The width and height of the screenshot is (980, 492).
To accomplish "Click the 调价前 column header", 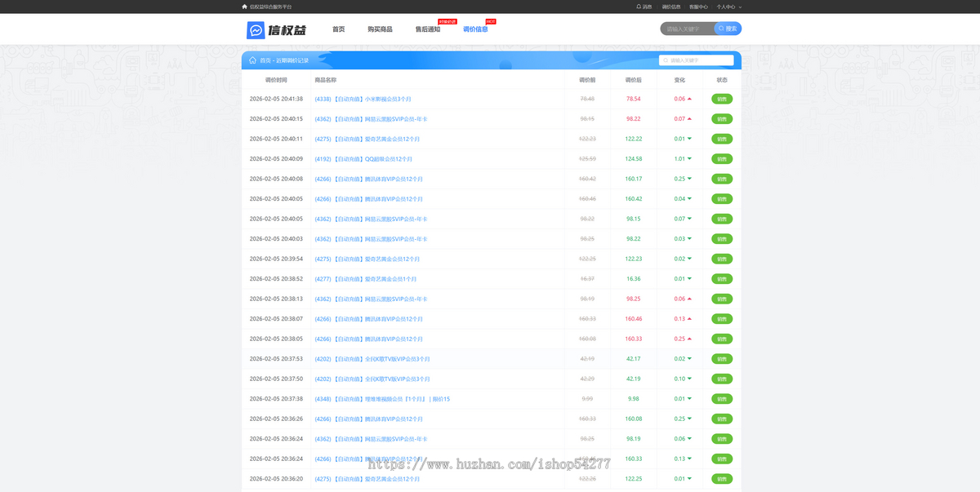I will (587, 80).
